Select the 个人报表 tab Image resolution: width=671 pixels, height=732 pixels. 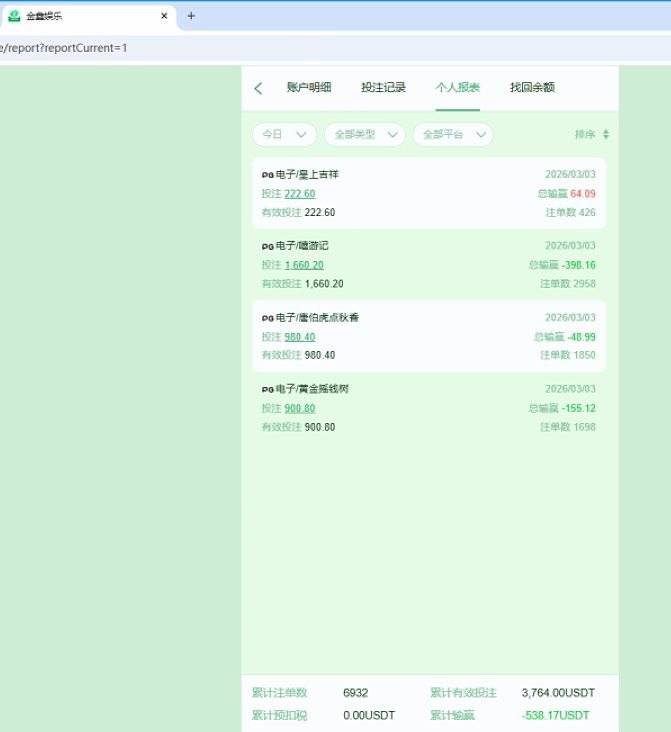tap(458, 87)
